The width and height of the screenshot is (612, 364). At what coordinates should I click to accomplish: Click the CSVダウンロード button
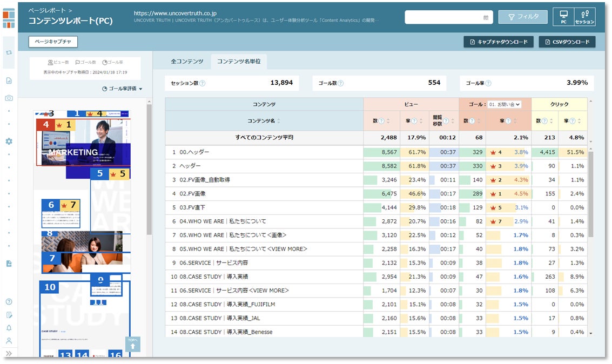[567, 42]
